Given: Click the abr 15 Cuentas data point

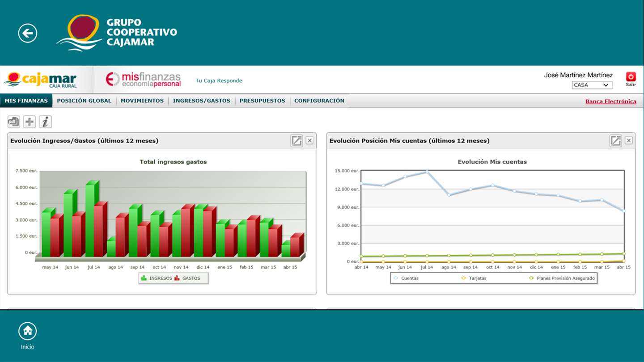Looking at the screenshot, I should point(624,211).
